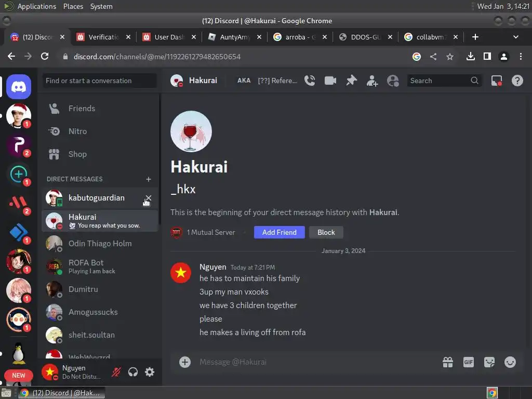Open a new Chrome tab
532x399 pixels.
[475, 37]
